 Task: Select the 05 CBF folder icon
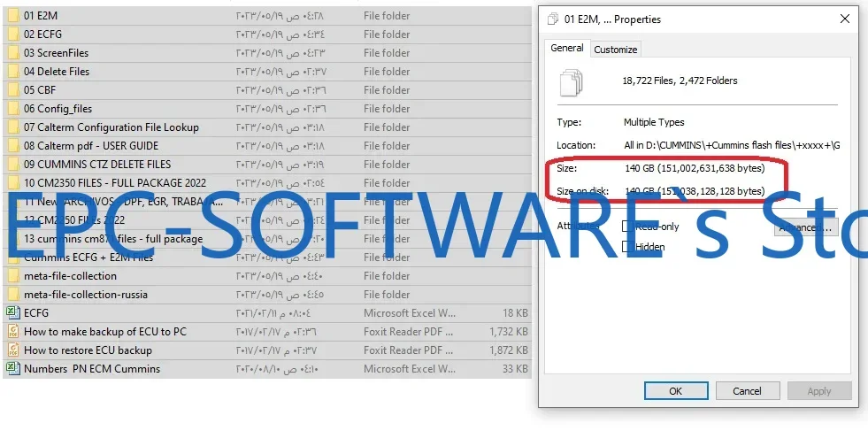pos(13,89)
